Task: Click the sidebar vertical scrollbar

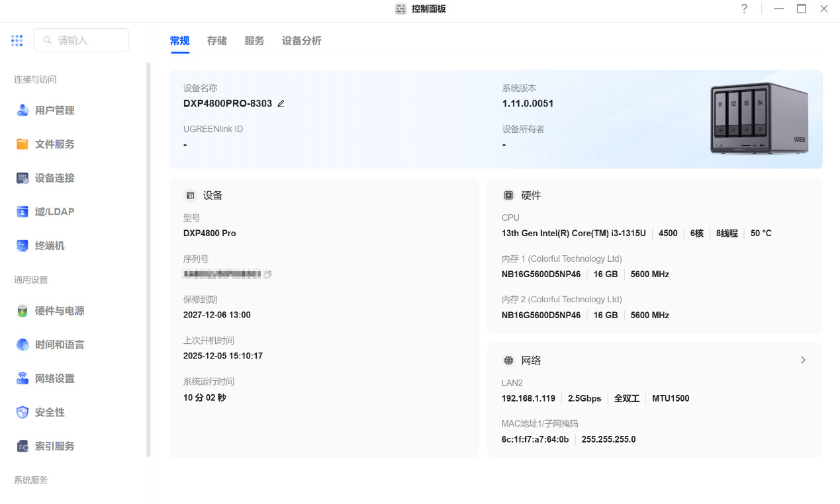Action: [x=148, y=259]
